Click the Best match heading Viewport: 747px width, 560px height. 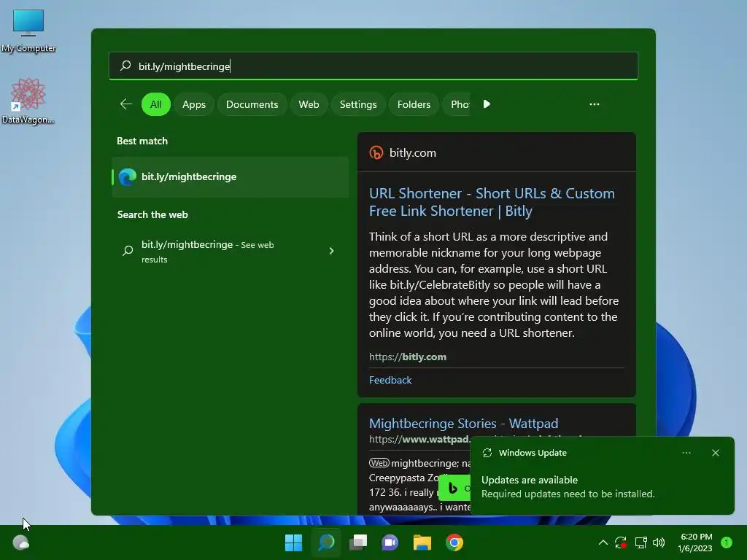click(142, 141)
